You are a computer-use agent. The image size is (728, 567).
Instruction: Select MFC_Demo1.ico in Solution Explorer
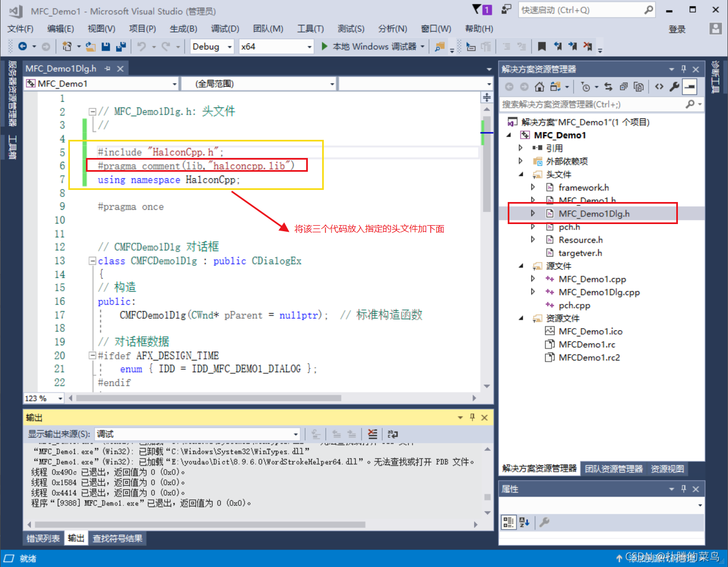click(590, 331)
